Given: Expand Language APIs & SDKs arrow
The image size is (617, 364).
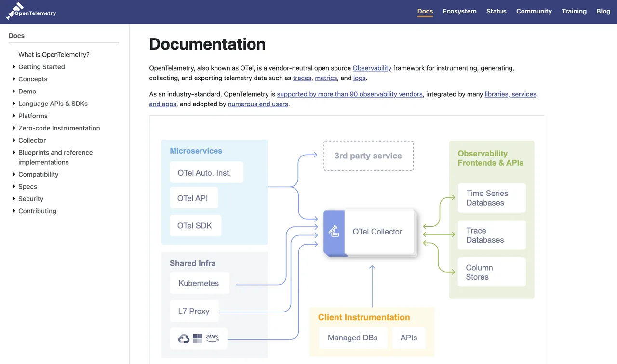Looking at the screenshot, I should pyautogui.click(x=13, y=104).
